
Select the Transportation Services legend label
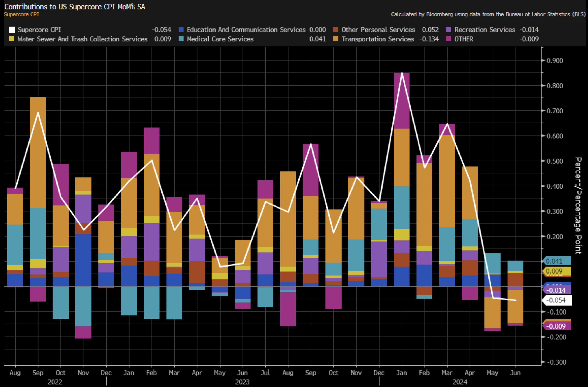click(x=377, y=39)
